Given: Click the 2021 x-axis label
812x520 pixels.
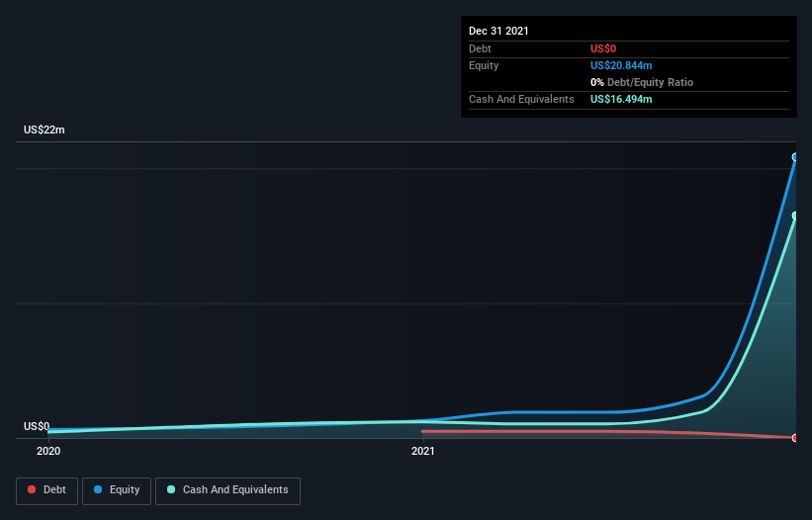Looking at the screenshot, I should [x=423, y=451].
